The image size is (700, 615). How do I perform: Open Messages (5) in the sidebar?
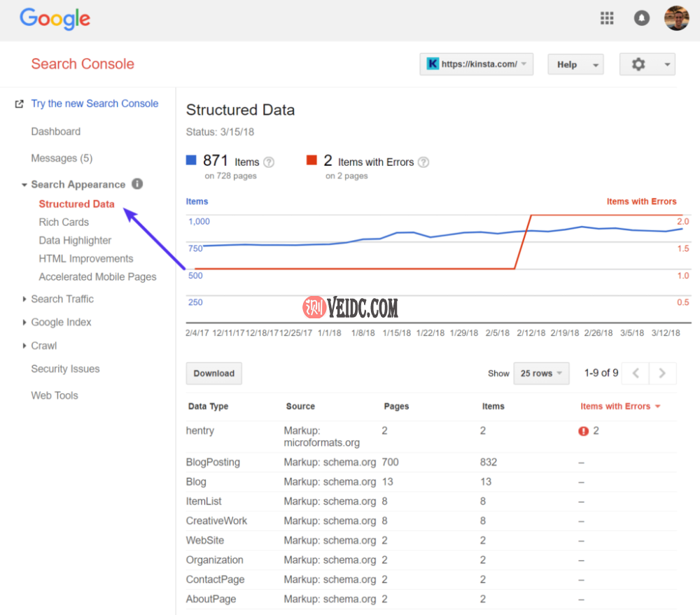(62, 158)
